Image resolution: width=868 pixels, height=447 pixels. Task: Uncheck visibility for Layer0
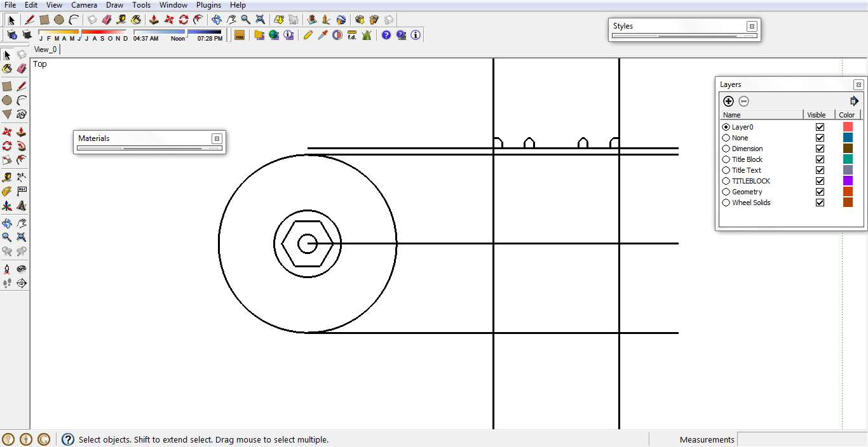[x=820, y=127]
